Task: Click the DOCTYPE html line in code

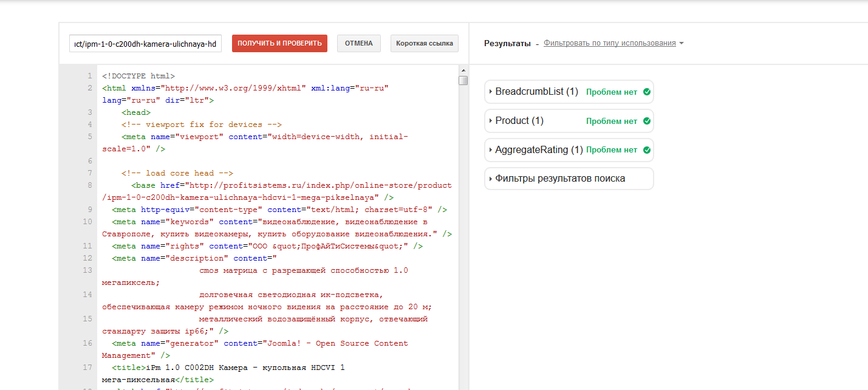Action: click(138, 76)
